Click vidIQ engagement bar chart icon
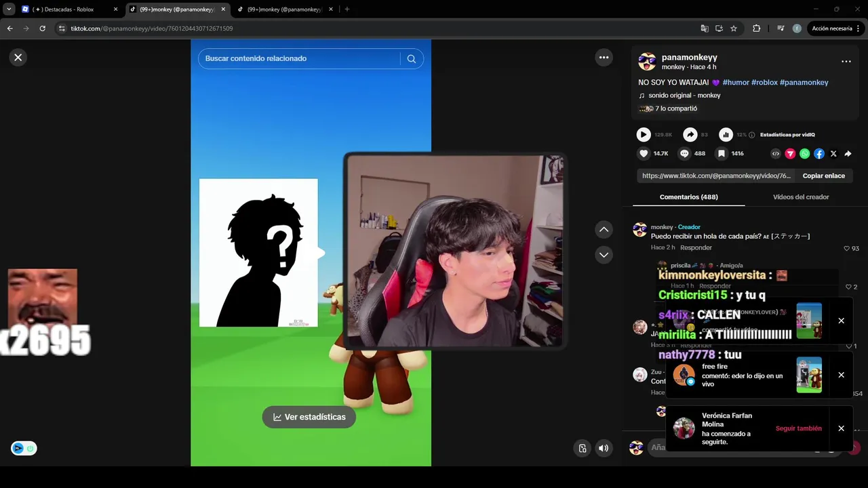This screenshot has height=488, width=868. pos(726,135)
